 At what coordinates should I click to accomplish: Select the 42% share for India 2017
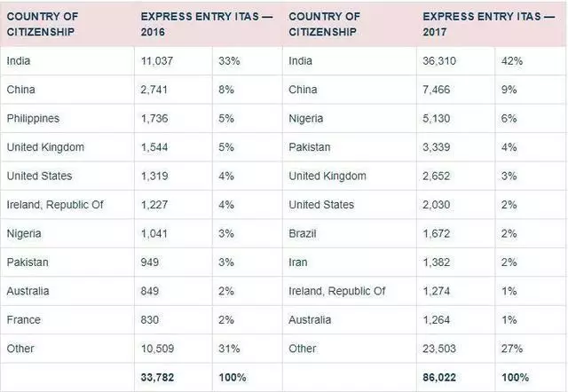click(512, 60)
